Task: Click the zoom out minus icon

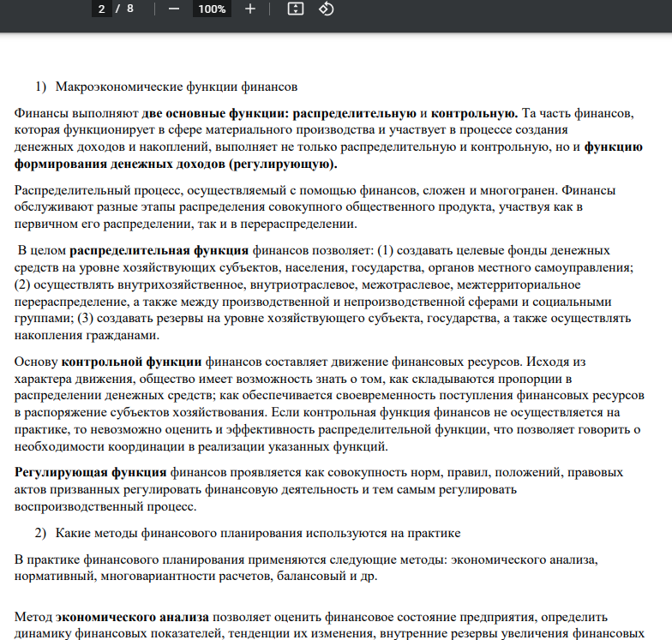Action: 174,9
